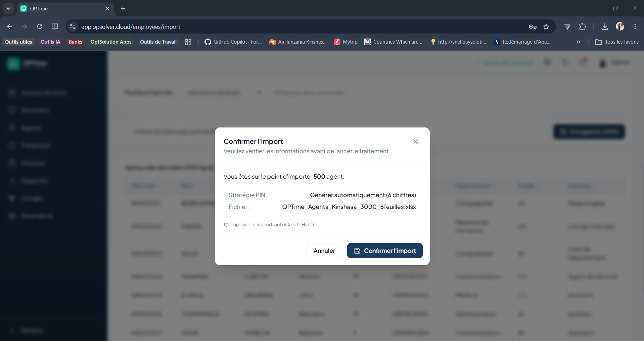Screen dimensions: 644x341
Task: Close the Confirmer l'import dialog
Action: (416, 141)
